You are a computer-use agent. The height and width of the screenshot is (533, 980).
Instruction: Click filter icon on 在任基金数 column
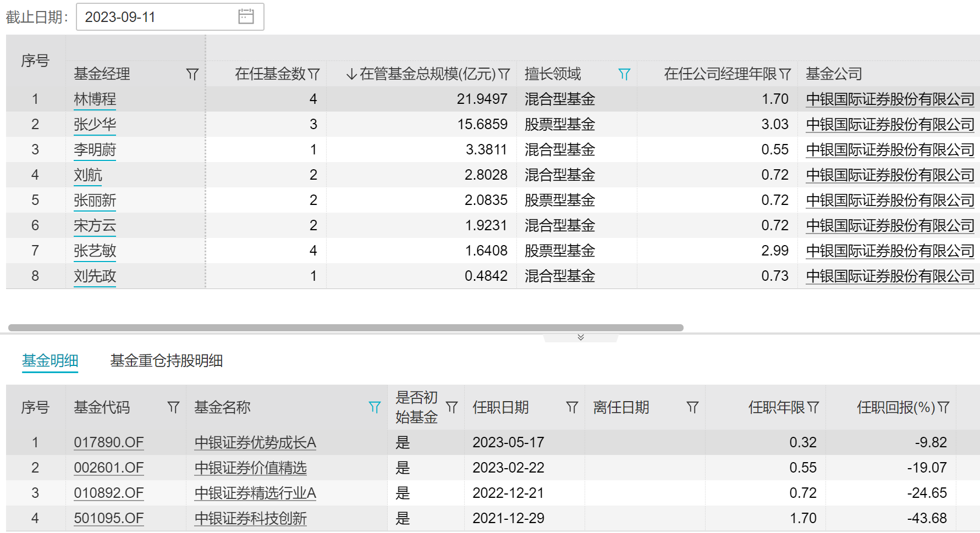pyautogui.click(x=314, y=74)
